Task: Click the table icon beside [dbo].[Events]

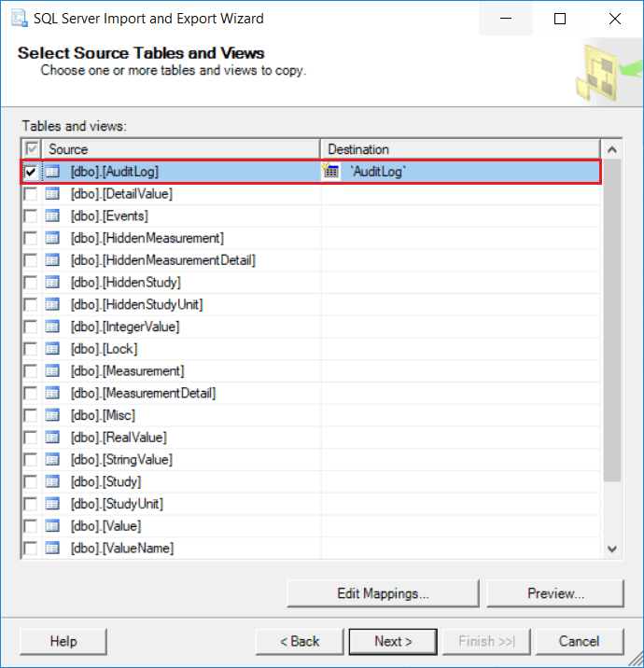Action: coord(52,216)
